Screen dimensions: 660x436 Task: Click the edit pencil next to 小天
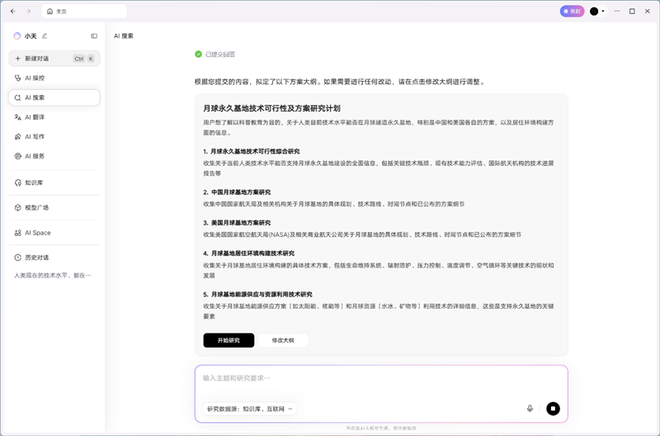(x=45, y=36)
